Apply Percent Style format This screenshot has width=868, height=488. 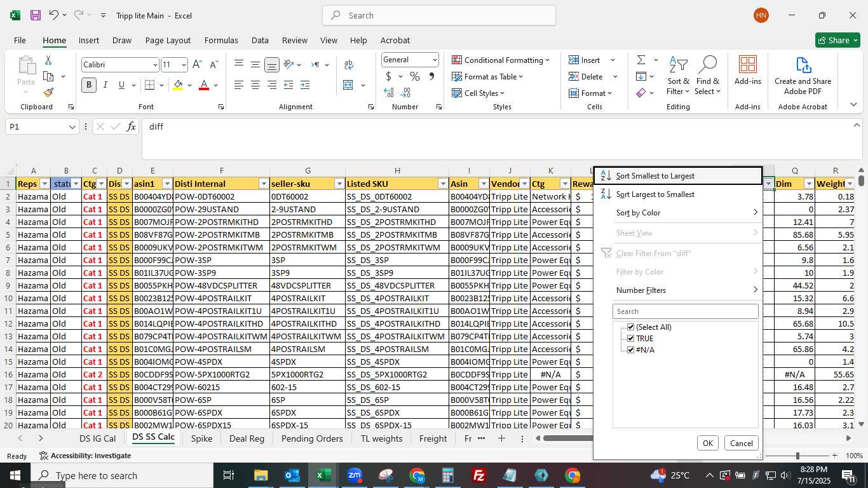pos(414,76)
